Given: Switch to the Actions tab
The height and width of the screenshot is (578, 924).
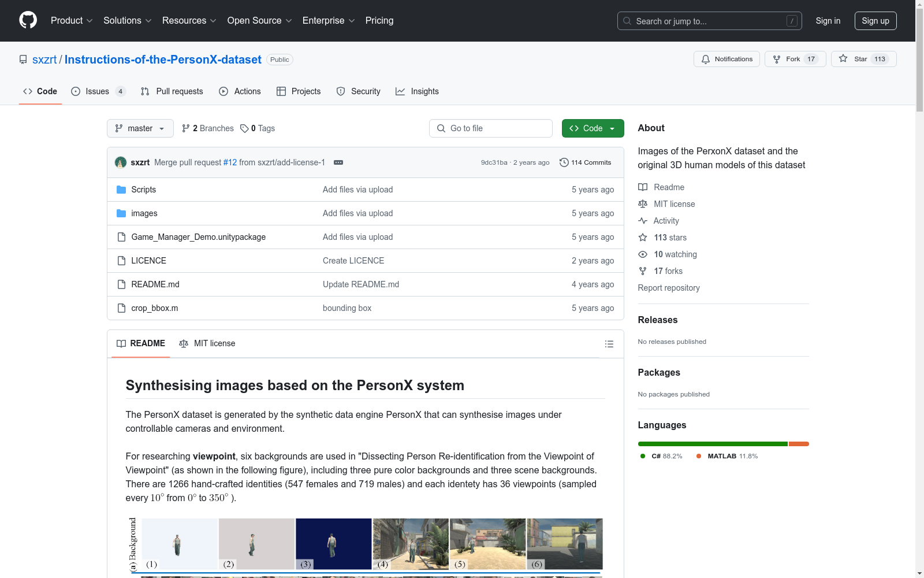Looking at the screenshot, I should (240, 91).
